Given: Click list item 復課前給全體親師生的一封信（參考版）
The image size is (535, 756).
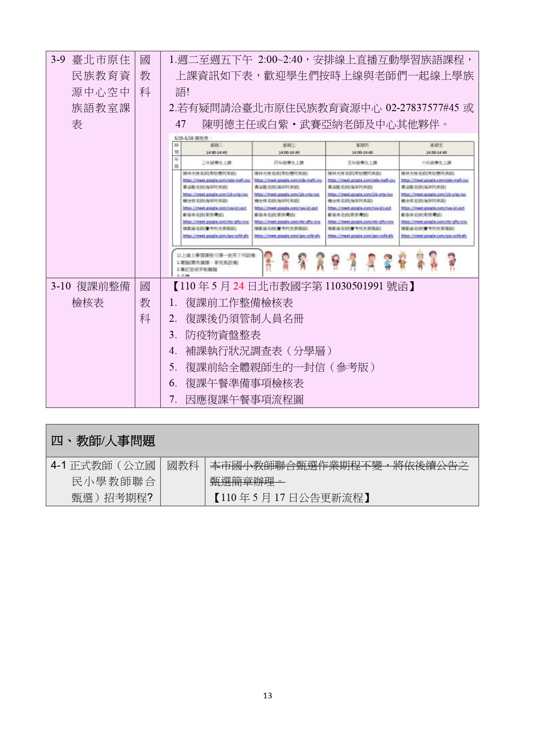Looking at the screenshot, I should pyautogui.click(x=282, y=367).
